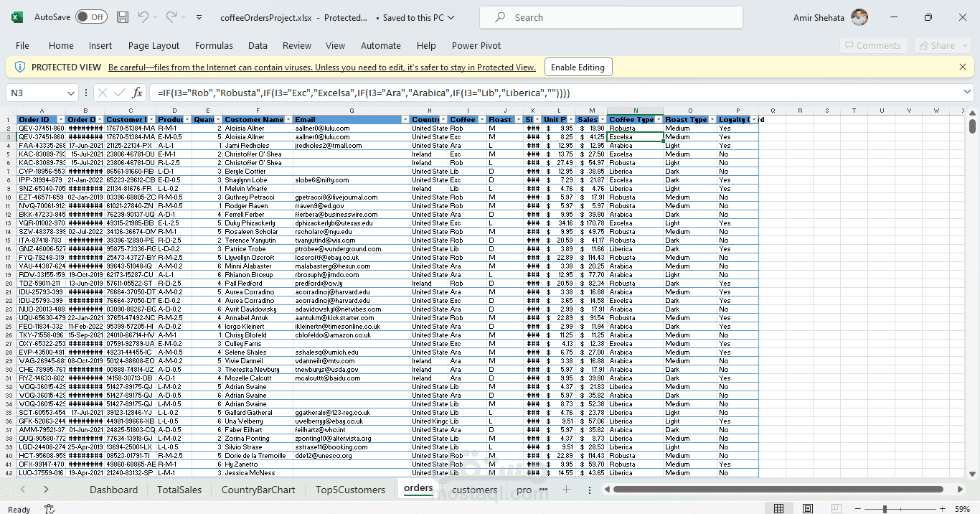Open the Page Layout tab
Screen dimensions: 980x514
pyautogui.click(x=154, y=45)
